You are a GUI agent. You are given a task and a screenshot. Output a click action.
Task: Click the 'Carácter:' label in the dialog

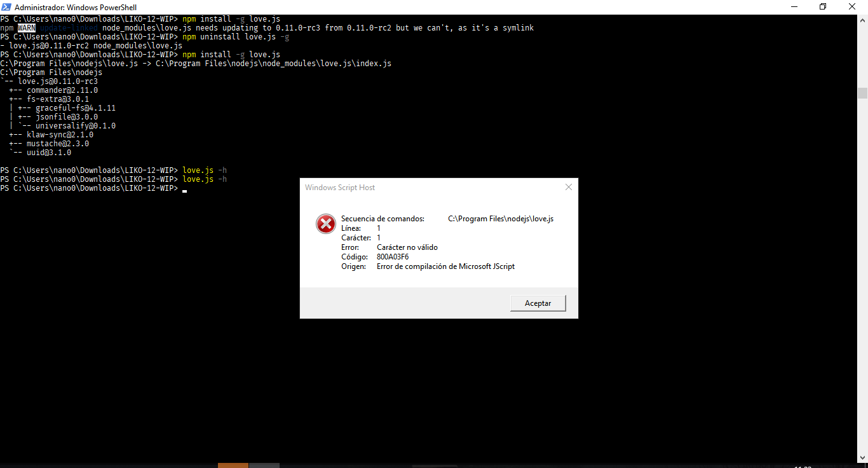356,238
